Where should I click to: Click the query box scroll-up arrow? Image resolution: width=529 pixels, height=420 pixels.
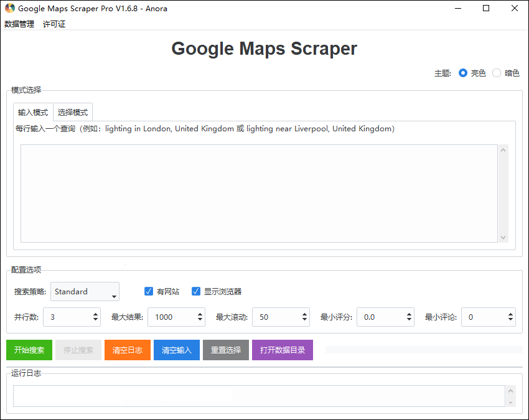[x=503, y=150]
